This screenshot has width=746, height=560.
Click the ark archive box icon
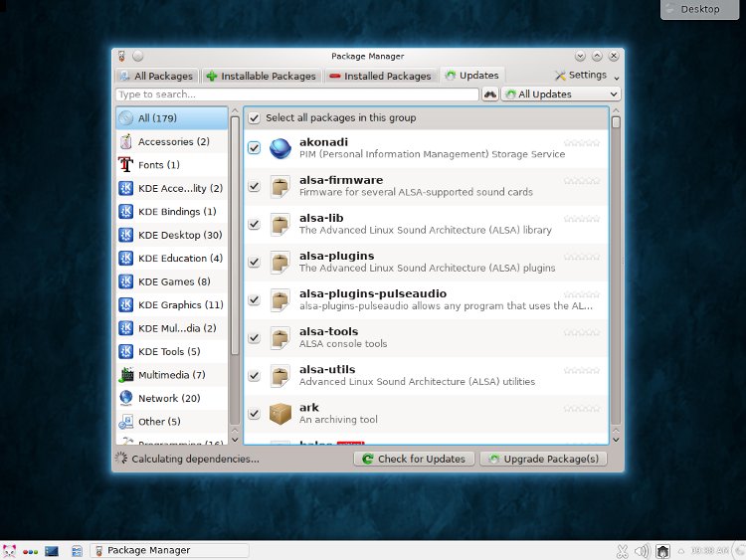(x=280, y=413)
